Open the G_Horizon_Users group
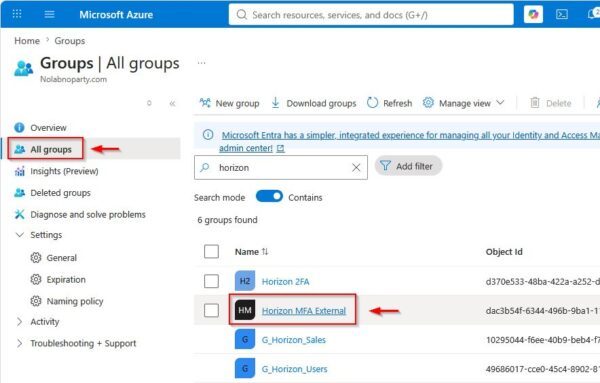 click(x=294, y=369)
